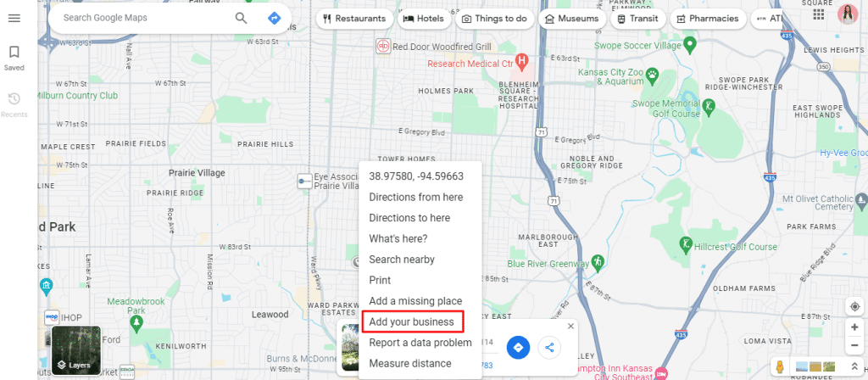Filter by Restaurants chip

[355, 19]
